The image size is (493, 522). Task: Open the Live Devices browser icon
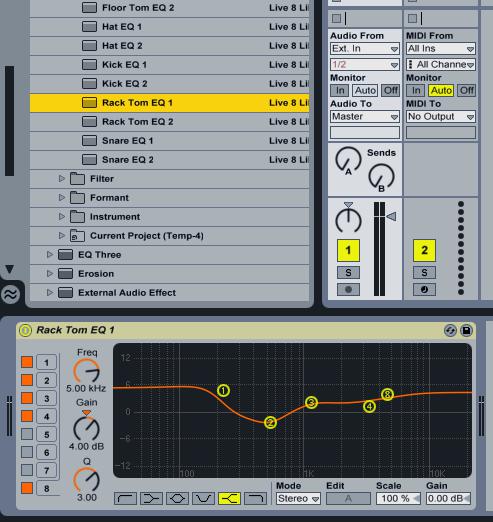(x=10, y=294)
